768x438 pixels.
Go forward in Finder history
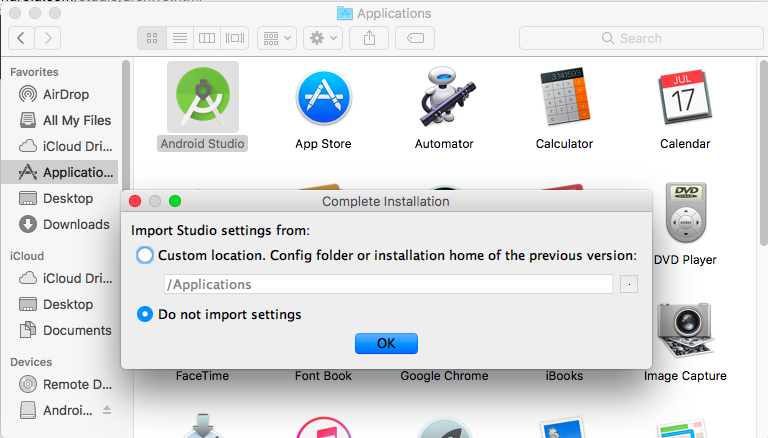coord(48,38)
